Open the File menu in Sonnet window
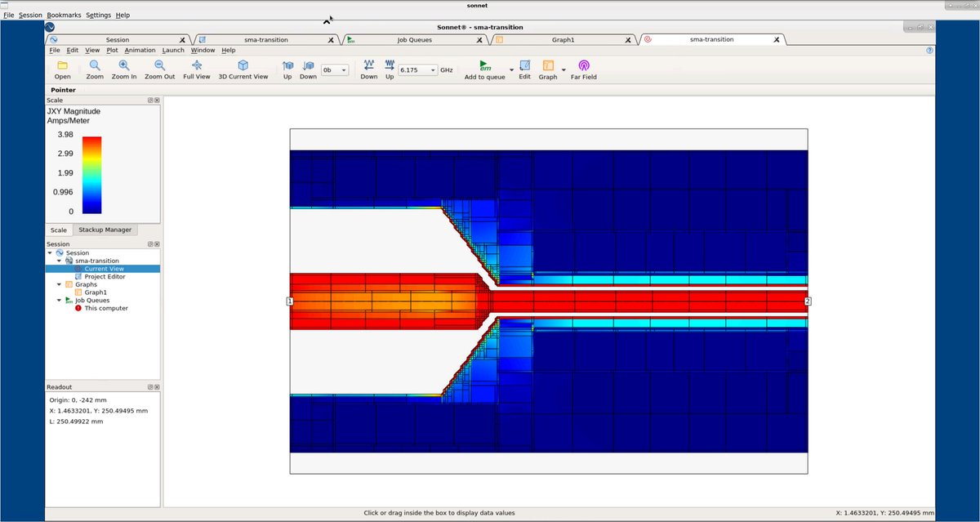The image size is (980, 522). (55, 50)
